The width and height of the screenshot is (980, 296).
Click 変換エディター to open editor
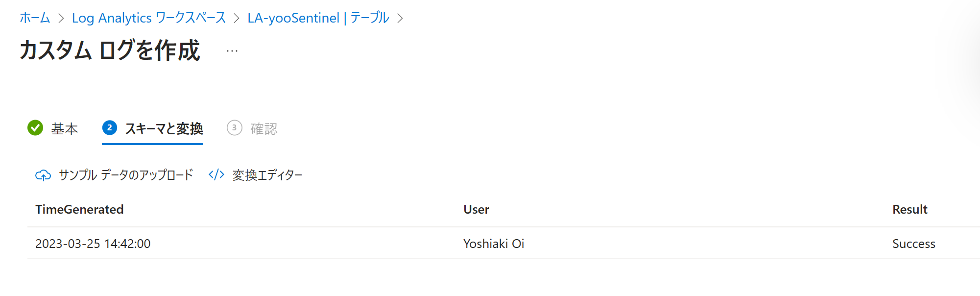coord(267,174)
